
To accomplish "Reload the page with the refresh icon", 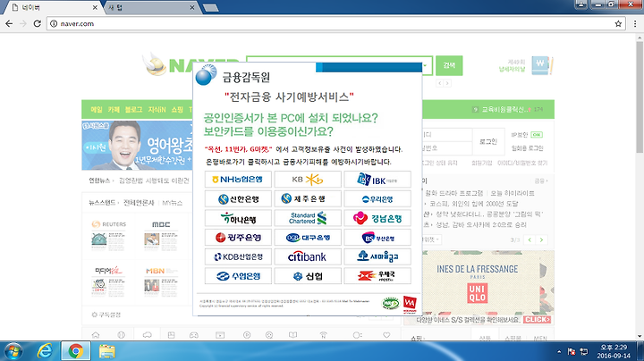I will coord(38,24).
